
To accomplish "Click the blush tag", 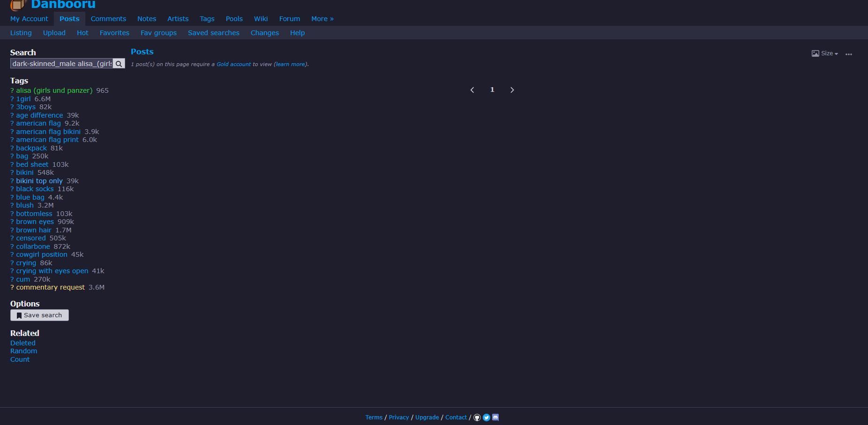I will (x=25, y=205).
